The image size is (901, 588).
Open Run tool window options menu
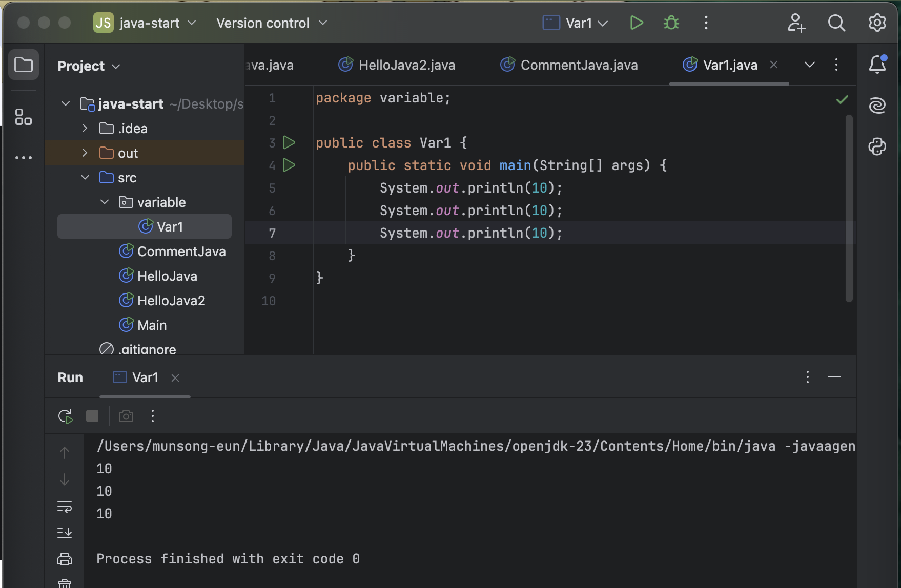pyautogui.click(x=808, y=377)
